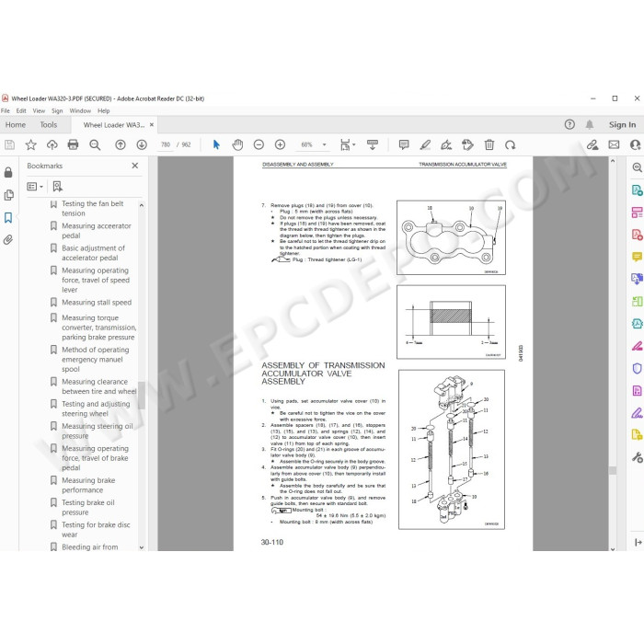Open Comment tool in right pane
Screen dimensions: 644x644
click(637, 257)
